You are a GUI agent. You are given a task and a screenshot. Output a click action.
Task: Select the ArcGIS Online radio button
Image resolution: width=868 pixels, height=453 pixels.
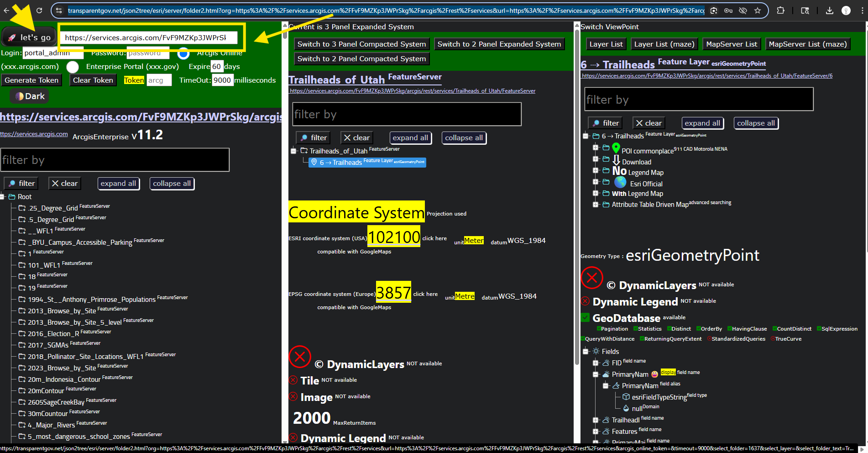point(183,53)
